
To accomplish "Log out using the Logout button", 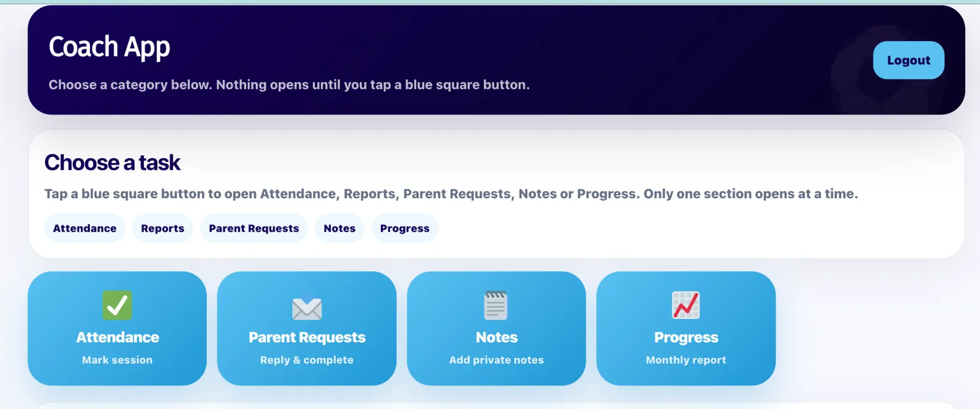I will (x=908, y=60).
